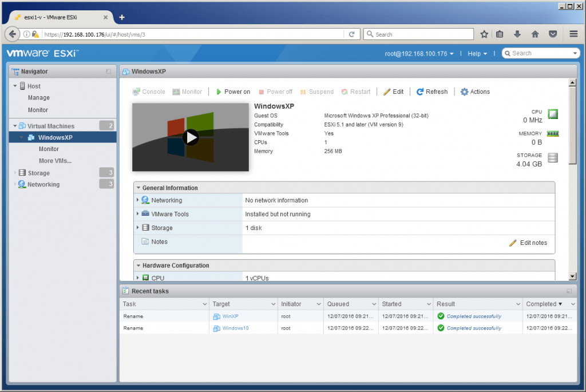Open the browser bookmarks list icon
Viewport: 586px width, 392px height.
click(x=500, y=34)
